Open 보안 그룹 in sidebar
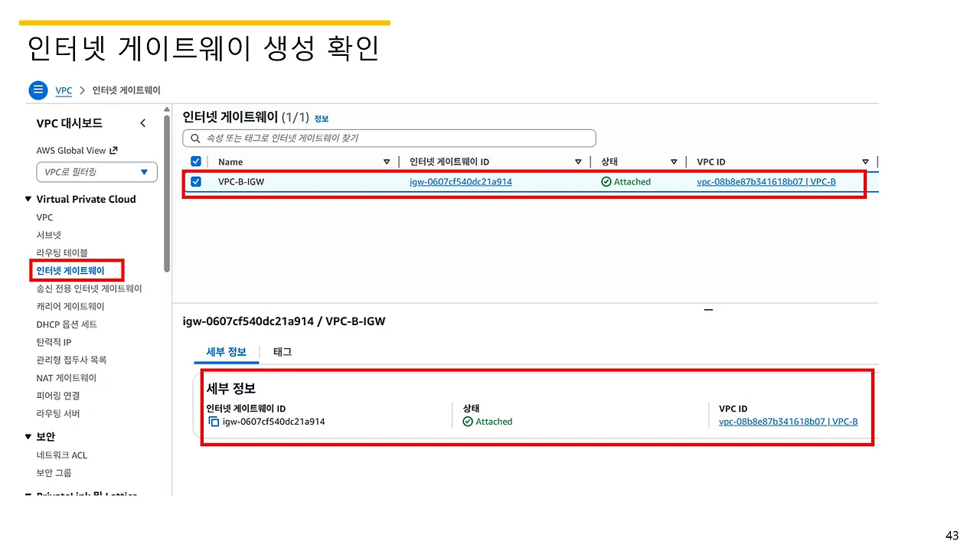The height and width of the screenshot is (551, 980). tap(54, 473)
